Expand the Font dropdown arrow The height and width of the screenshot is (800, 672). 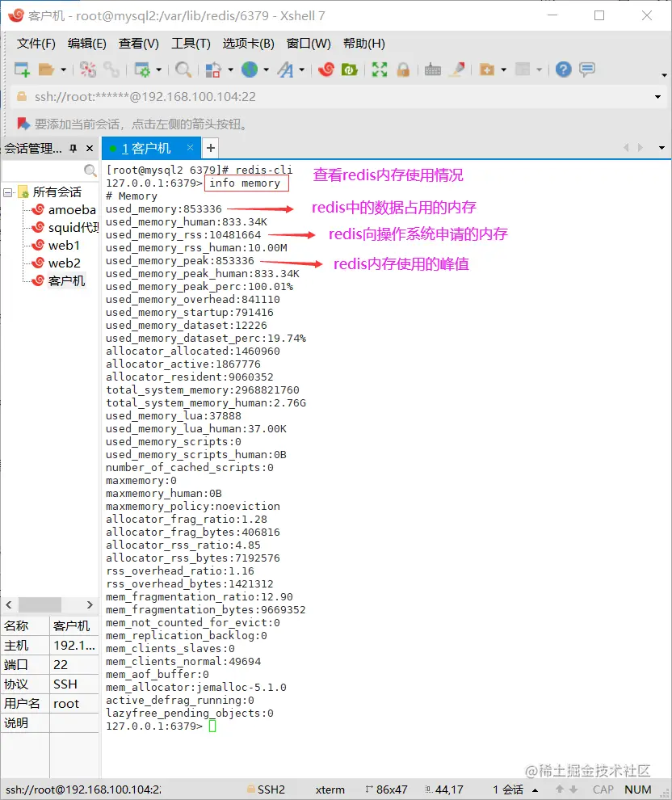pyautogui.click(x=302, y=69)
